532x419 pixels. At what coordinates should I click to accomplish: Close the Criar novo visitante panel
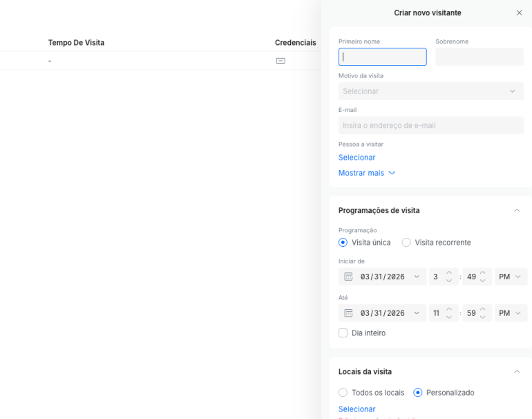pos(520,13)
